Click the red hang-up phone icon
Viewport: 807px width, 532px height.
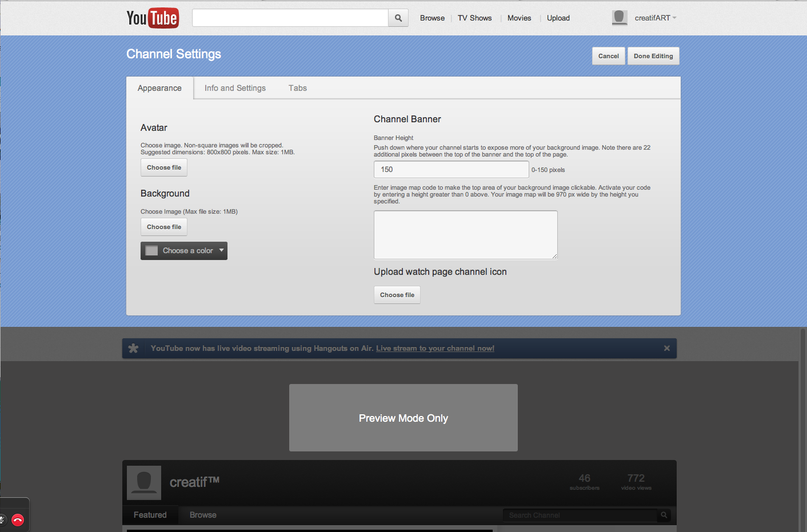coord(18,520)
